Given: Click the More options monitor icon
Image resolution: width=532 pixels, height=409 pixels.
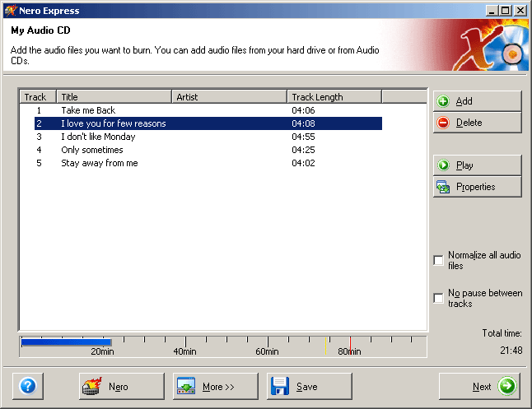Looking at the screenshot, I should click(186, 386).
